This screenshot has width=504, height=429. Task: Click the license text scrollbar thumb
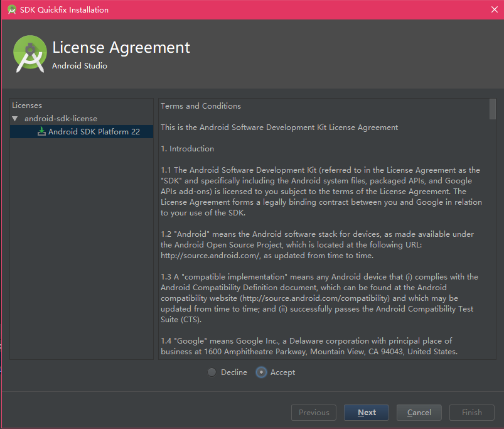(492, 109)
